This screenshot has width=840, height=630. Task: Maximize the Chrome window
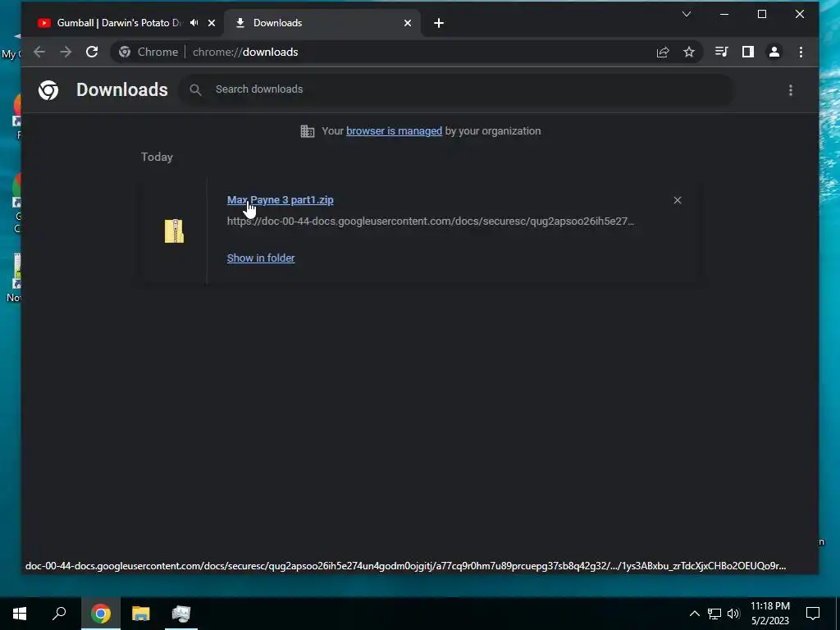click(762, 15)
